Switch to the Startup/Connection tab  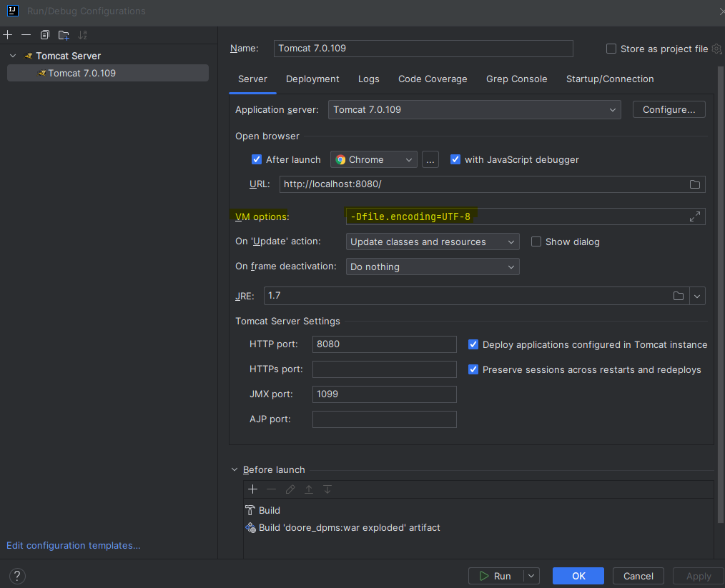pyautogui.click(x=610, y=79)
